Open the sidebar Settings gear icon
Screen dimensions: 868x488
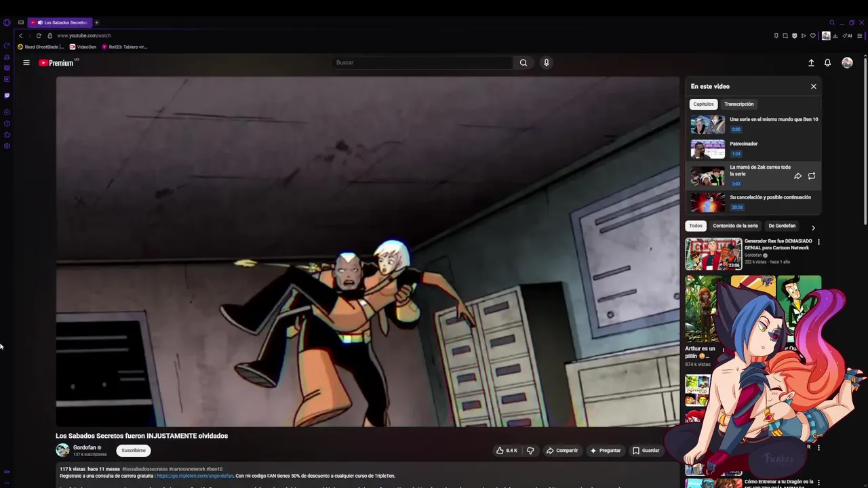point(7,146)
